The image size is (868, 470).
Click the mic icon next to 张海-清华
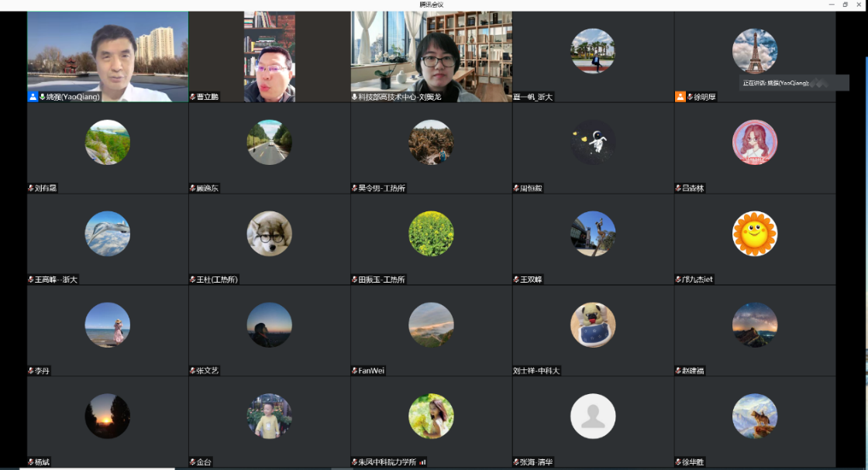516,462
